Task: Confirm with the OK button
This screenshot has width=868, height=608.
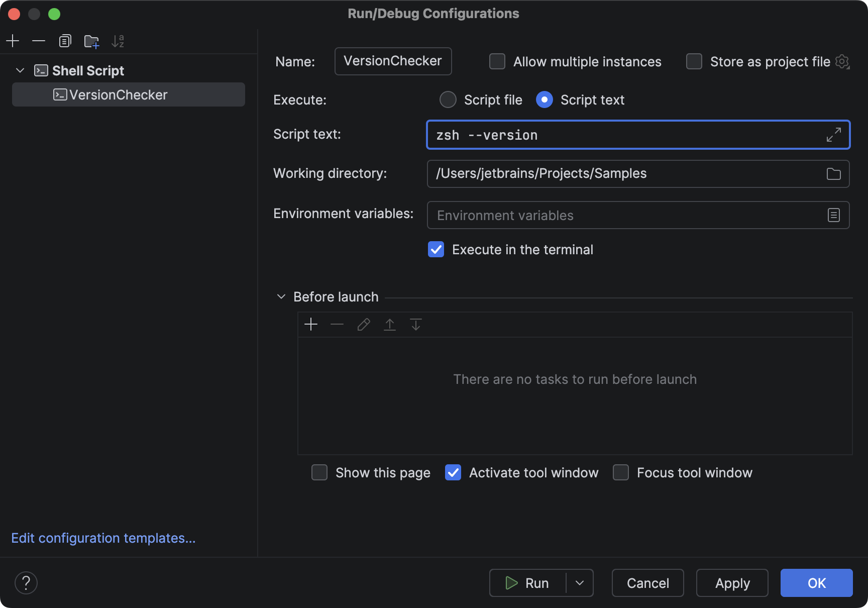Action: pyautogui.click(x=817, y=583)
